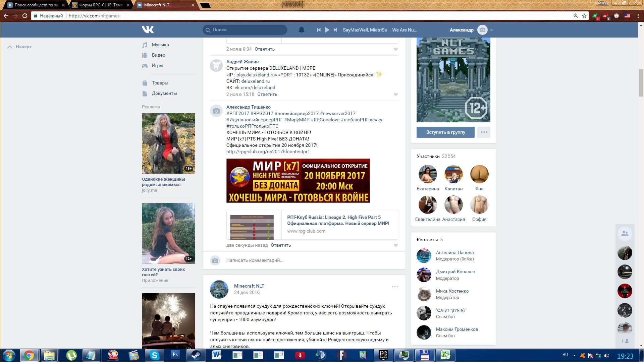This screenshot has height=362, width=644.
Task: Skip to the previous track in header player
Action: 319,30
